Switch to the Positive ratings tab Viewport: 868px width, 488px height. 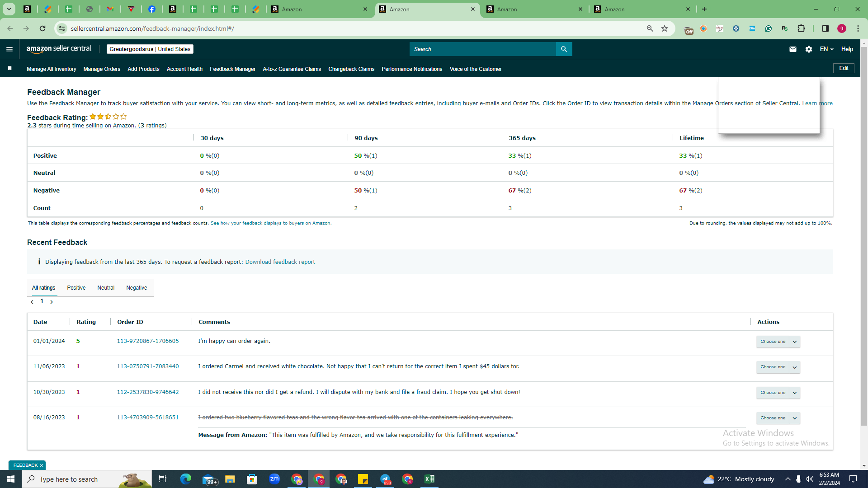pos(76,288)
